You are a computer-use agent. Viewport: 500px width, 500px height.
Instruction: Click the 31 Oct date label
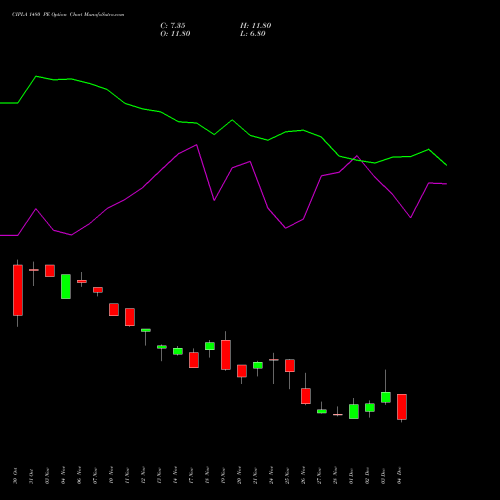31,476
